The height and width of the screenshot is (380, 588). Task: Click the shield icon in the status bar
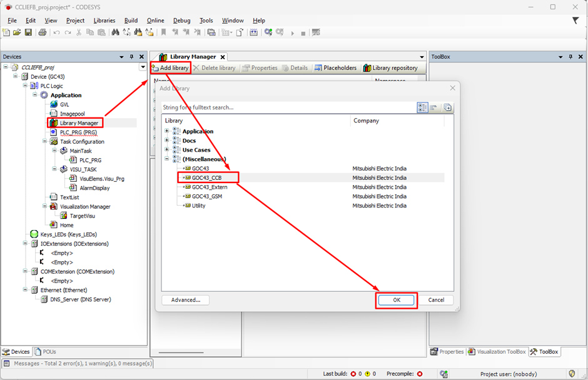pos(572,374)
